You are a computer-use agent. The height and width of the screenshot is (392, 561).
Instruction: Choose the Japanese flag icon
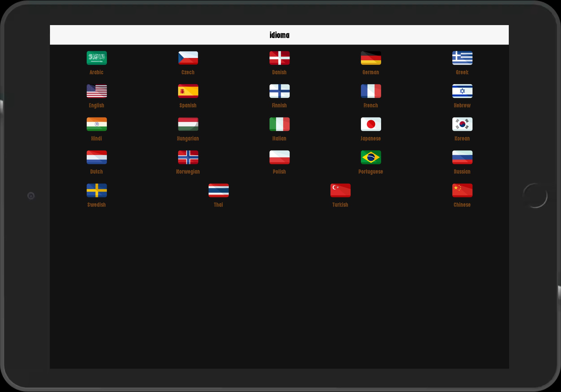click(x=371, y=124)
